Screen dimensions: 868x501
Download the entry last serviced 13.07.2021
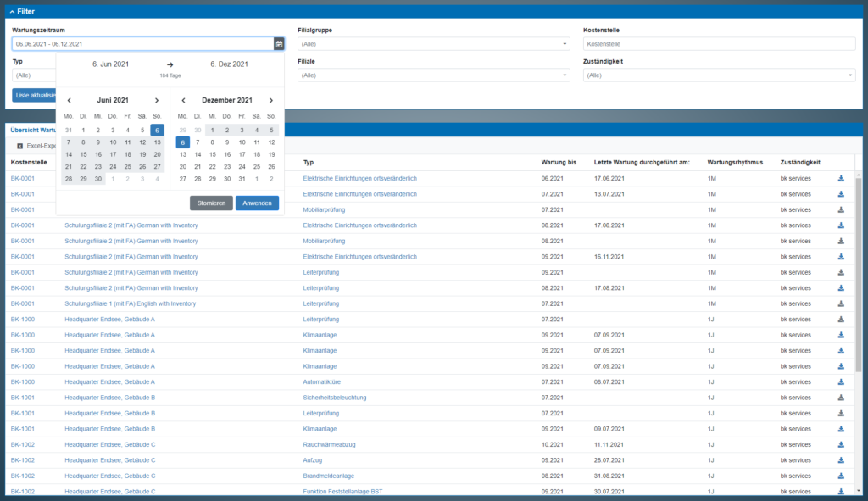click(x=841, y=194)
